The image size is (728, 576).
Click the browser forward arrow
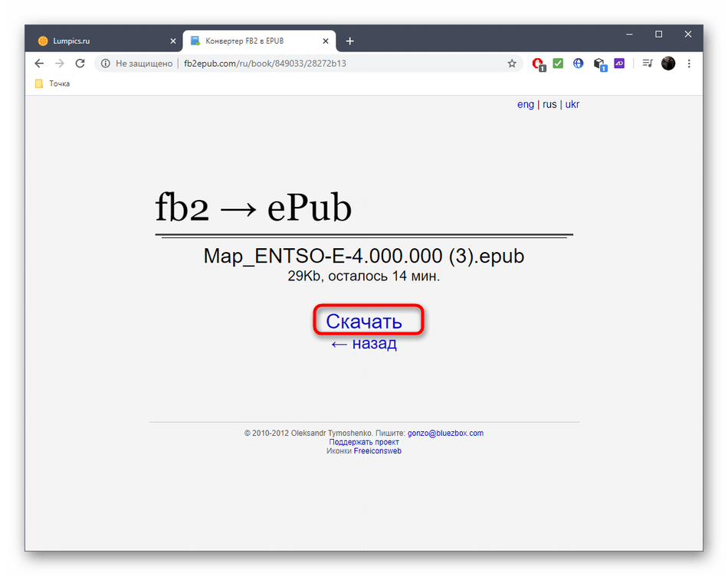pyautogui.click(x=60, y=64)
